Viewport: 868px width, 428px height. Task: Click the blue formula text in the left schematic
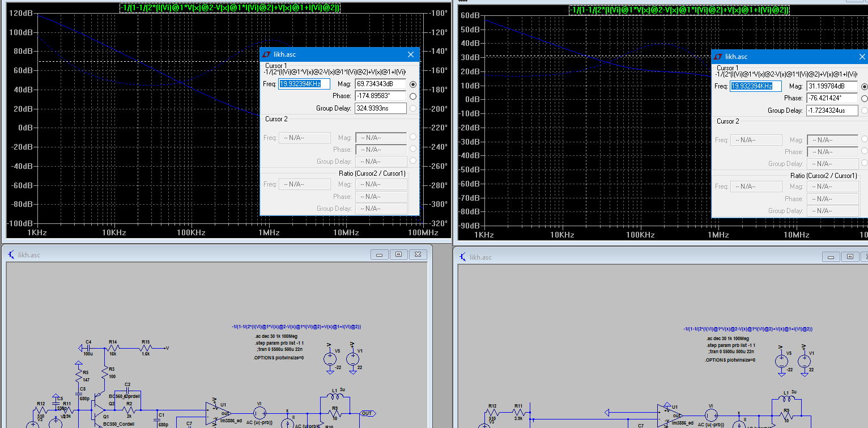296,327
